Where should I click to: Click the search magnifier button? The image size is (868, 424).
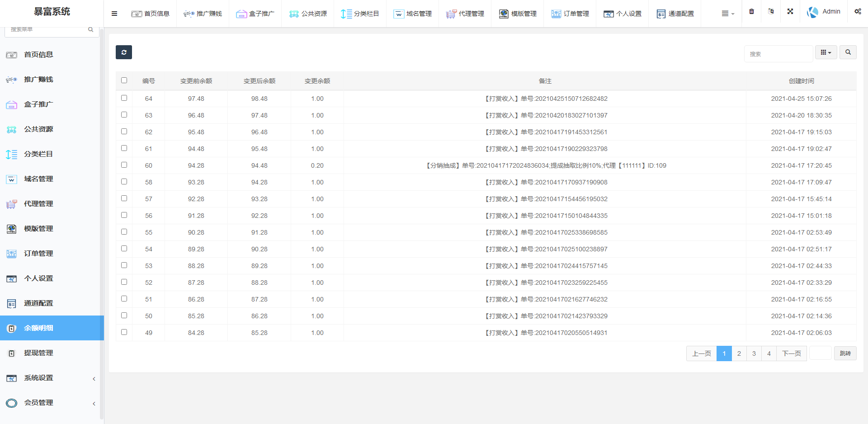(848, 52)
